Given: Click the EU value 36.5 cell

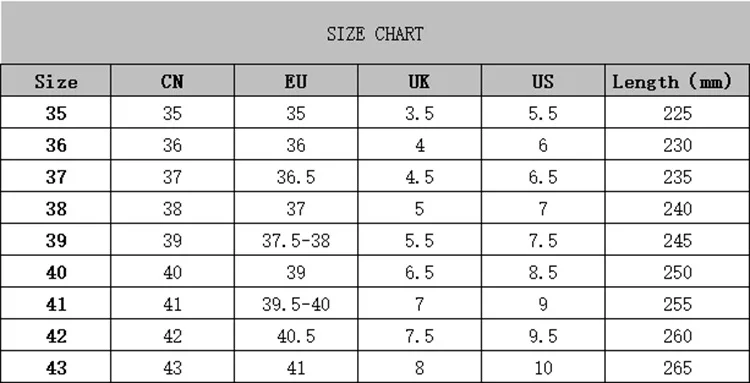Looking at the screenshot, I should [296, 177].
